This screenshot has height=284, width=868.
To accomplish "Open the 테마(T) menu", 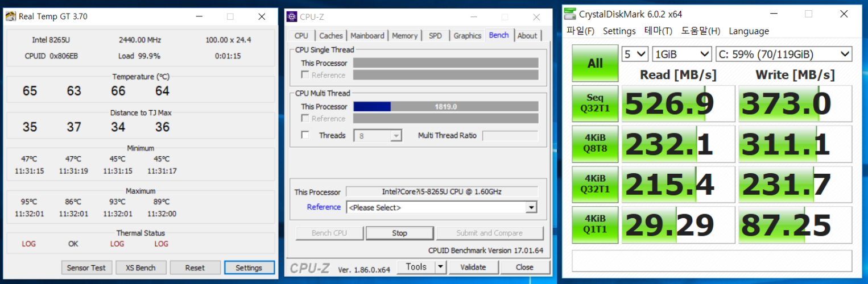I will pos(658,31).
